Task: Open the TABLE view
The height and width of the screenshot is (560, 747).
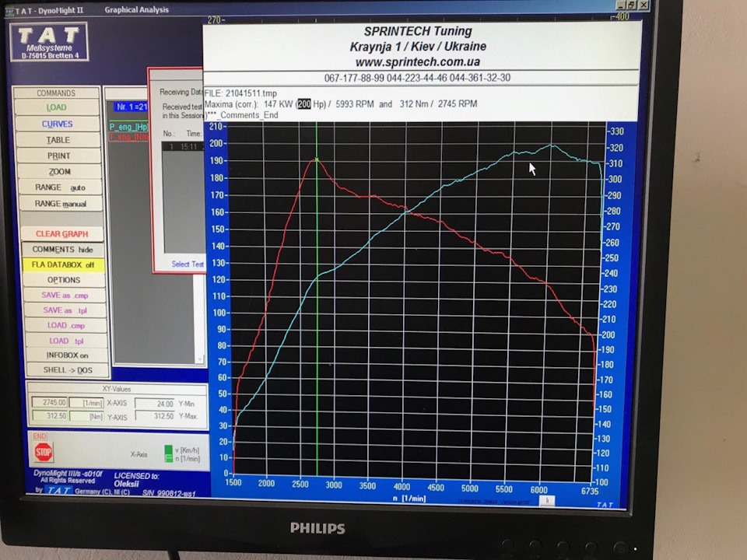Action: click(58, 140)
